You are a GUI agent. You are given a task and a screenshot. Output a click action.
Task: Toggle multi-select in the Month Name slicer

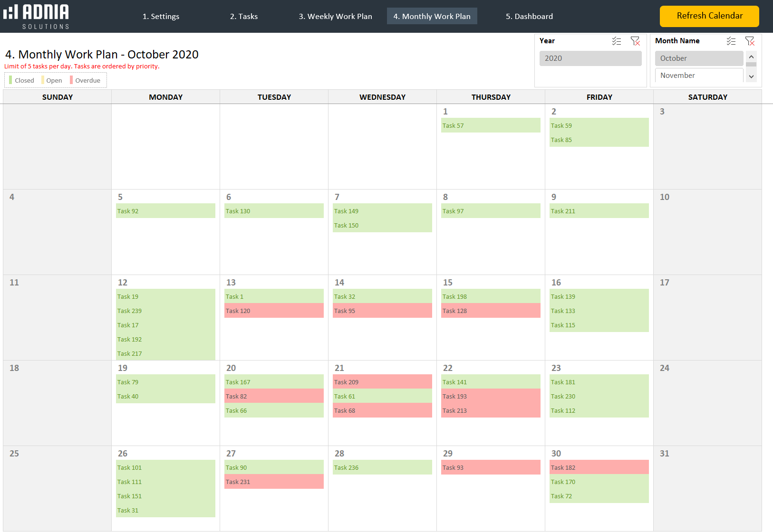(x=731, y=41)
